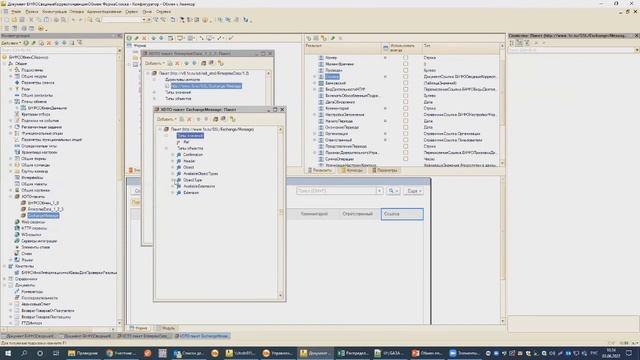This screenshot has width=640, height=360.
Task: Move item down in configuration tree toolbar
Action: (x=64, y=43)
